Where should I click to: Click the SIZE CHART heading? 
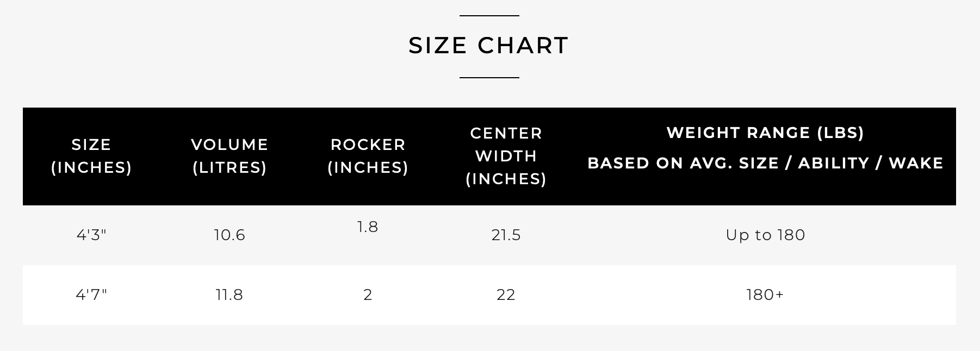(488, 46)
